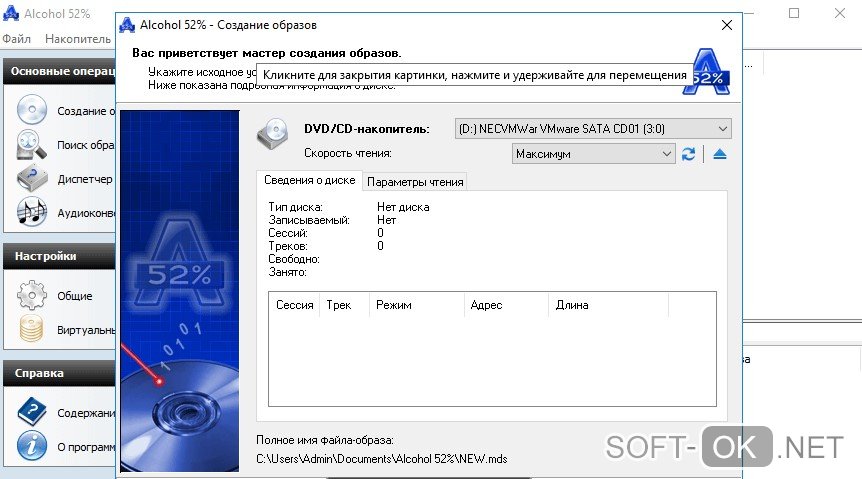The width and height of the screenshot is (862, 479).
Task: Click the Содержание help link
Action: [86, 413]
